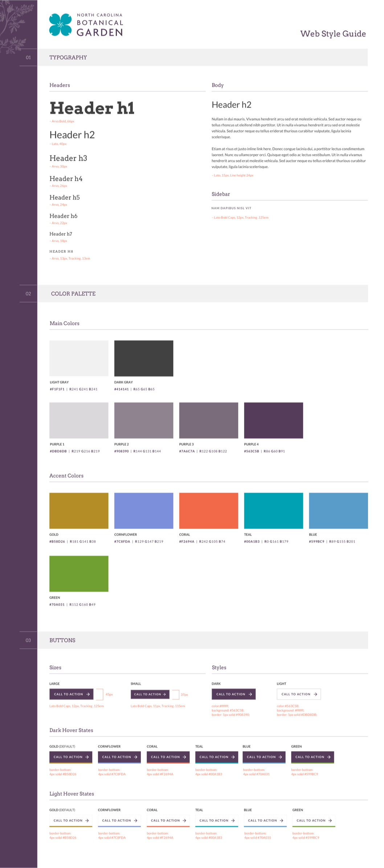Click arrow icon on Light style button
The height and width of the screenshot is (868, 384).
315,694
